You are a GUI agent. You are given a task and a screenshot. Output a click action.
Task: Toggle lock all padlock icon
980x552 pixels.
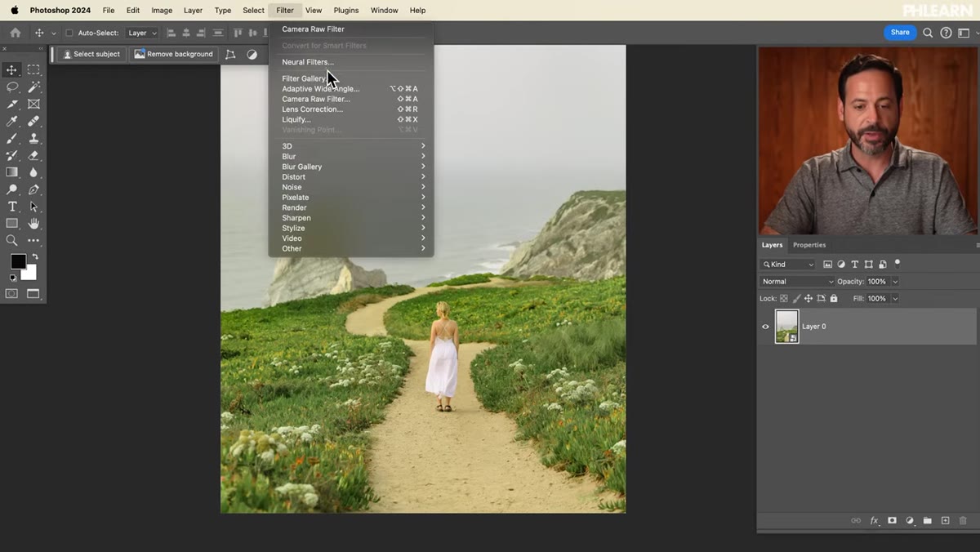coord(834,299)
